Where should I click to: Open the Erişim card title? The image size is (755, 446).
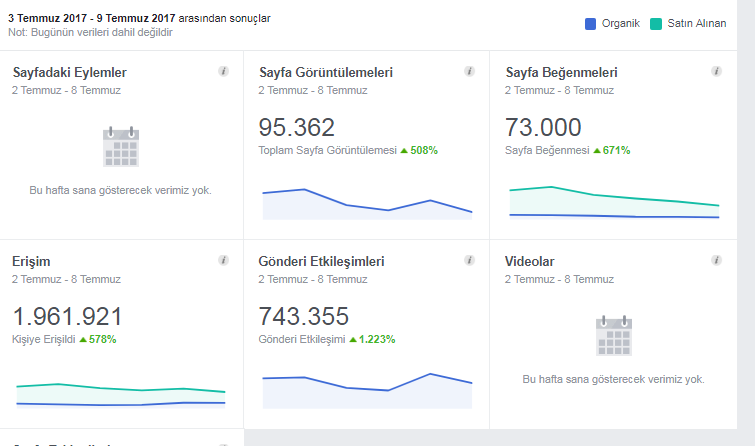coord(31,262)
